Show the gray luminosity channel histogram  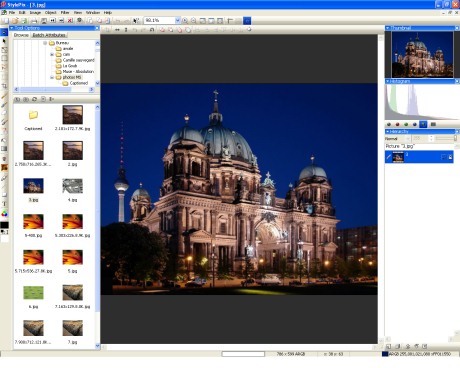click(389, 124)
